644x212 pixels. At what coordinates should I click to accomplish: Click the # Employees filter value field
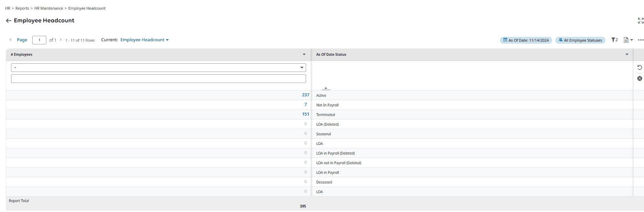pyautogui.click(x=159, y=79)
